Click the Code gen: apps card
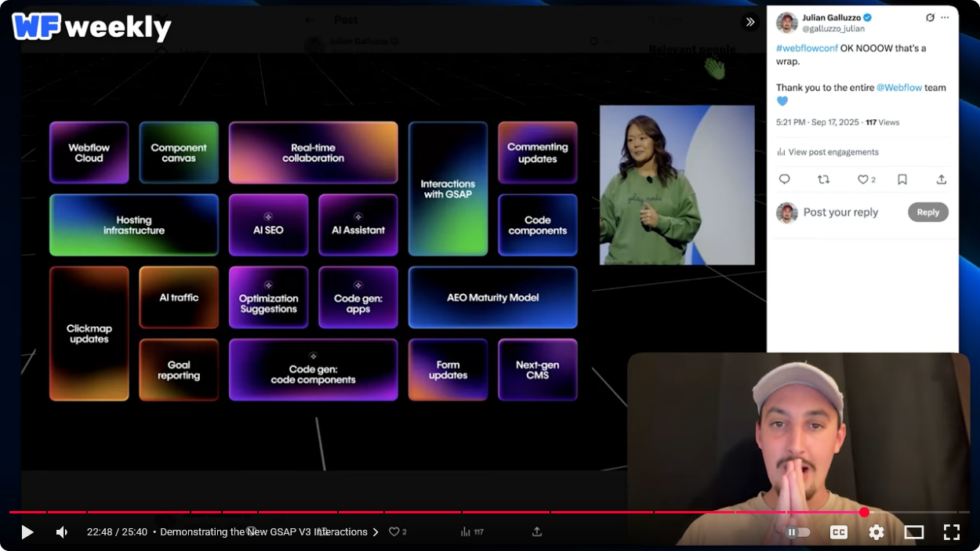The height and width of the screenshot is (551, 980). [x=358, y=297]
